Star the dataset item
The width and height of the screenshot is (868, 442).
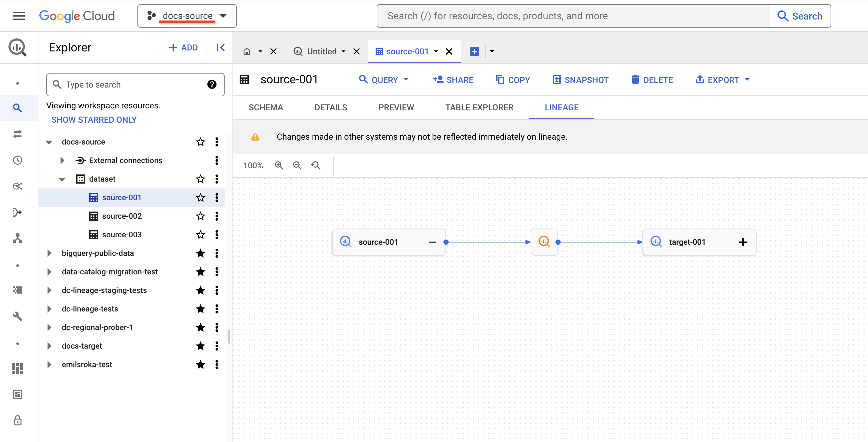coord(200,179)
